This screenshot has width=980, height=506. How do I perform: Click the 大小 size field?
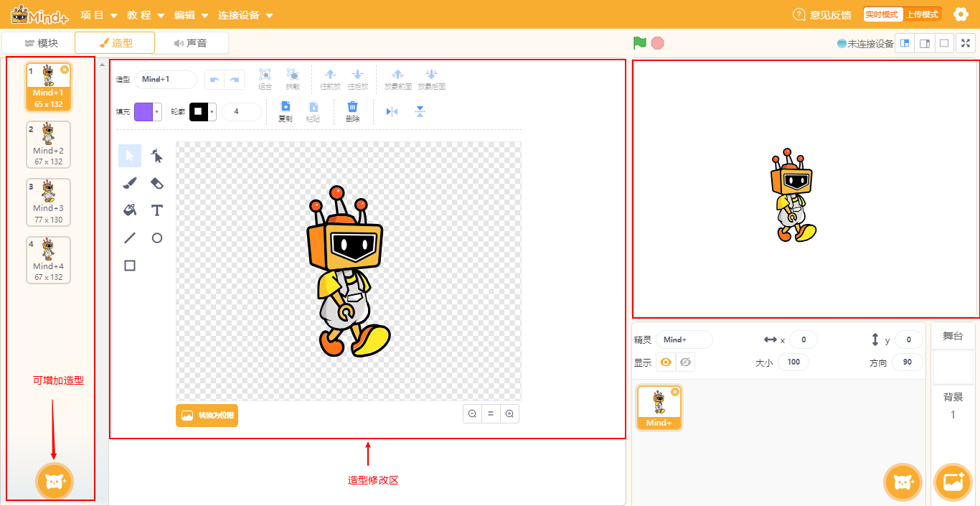pyautogui.click(x=793, y=362)
